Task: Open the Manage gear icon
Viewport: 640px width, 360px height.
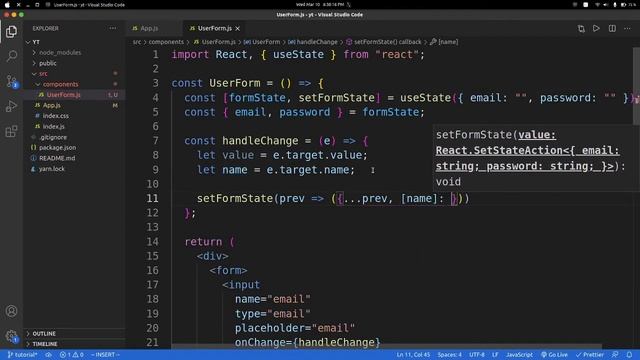Action: pos(11,336)
